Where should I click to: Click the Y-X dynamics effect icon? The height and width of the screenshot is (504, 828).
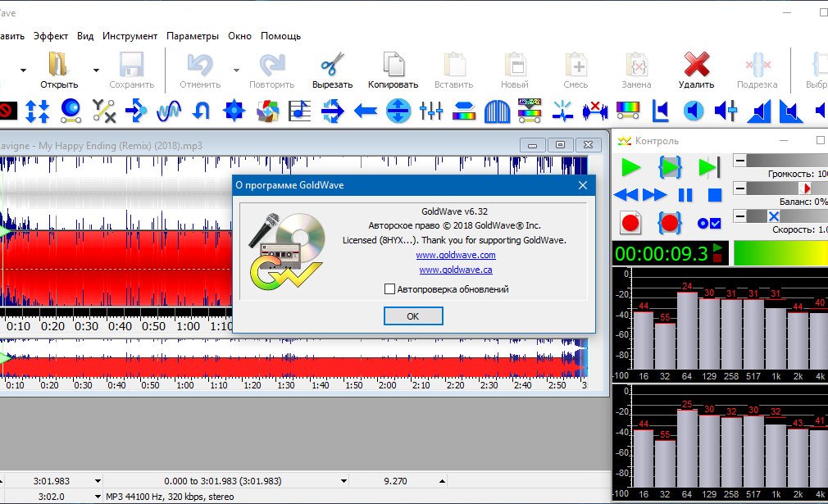(104, 111)
